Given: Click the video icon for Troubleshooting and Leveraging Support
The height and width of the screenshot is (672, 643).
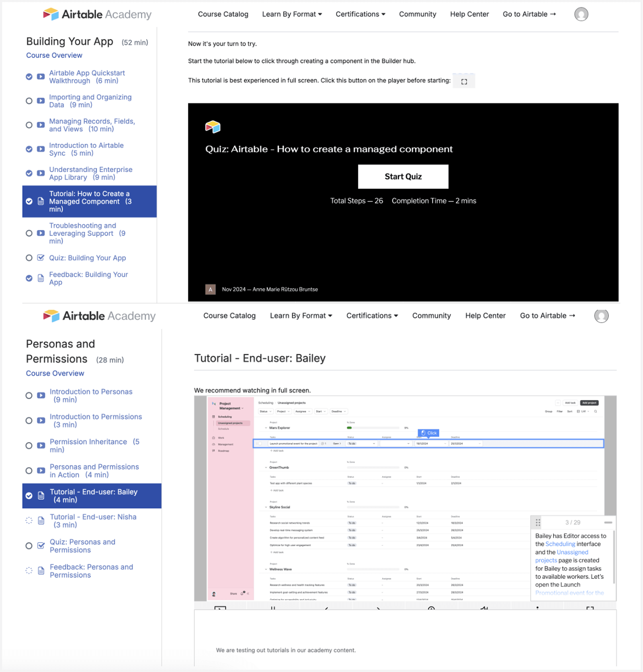Looking at the screenshot, I should click(41, 233).
